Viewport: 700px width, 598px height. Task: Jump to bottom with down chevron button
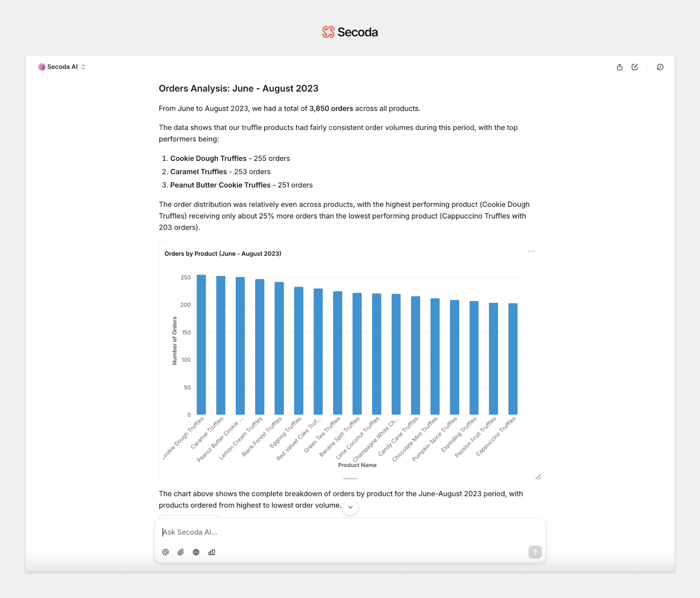coord(350,507)
